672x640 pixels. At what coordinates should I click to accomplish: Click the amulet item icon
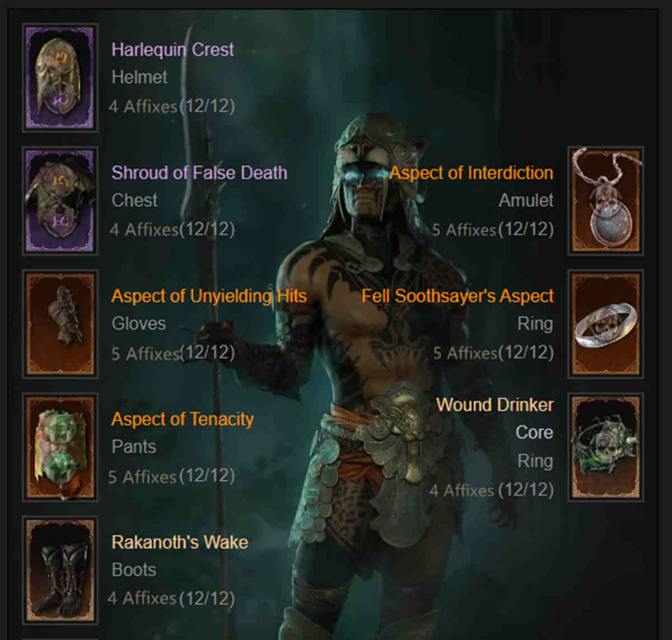click(x=605, y=200)
